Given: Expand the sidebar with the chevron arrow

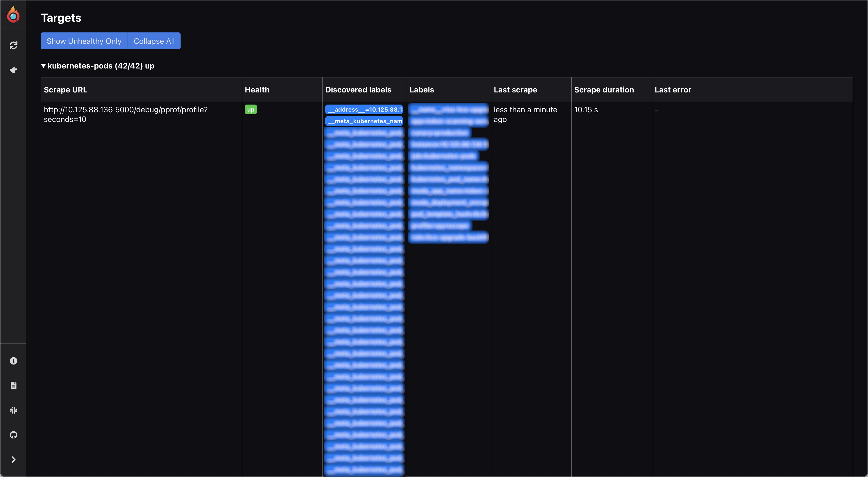Looking at the screenshot, I should [14, 460].
